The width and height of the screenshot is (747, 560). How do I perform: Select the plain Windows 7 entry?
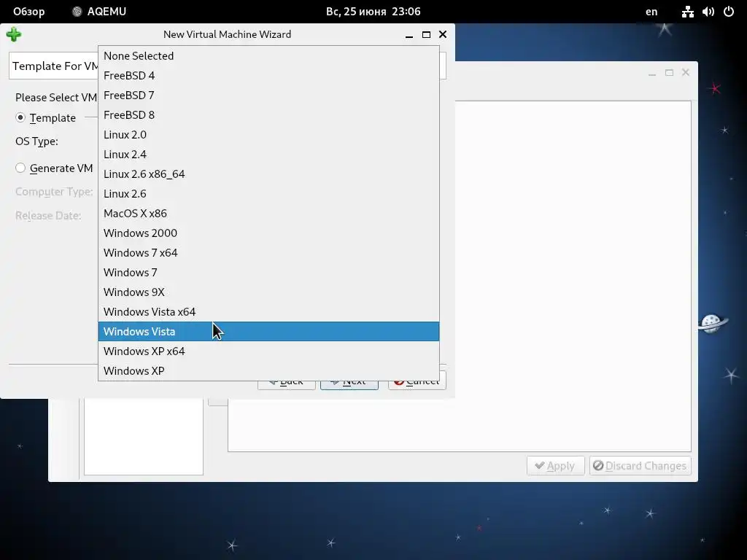point(268,273)
